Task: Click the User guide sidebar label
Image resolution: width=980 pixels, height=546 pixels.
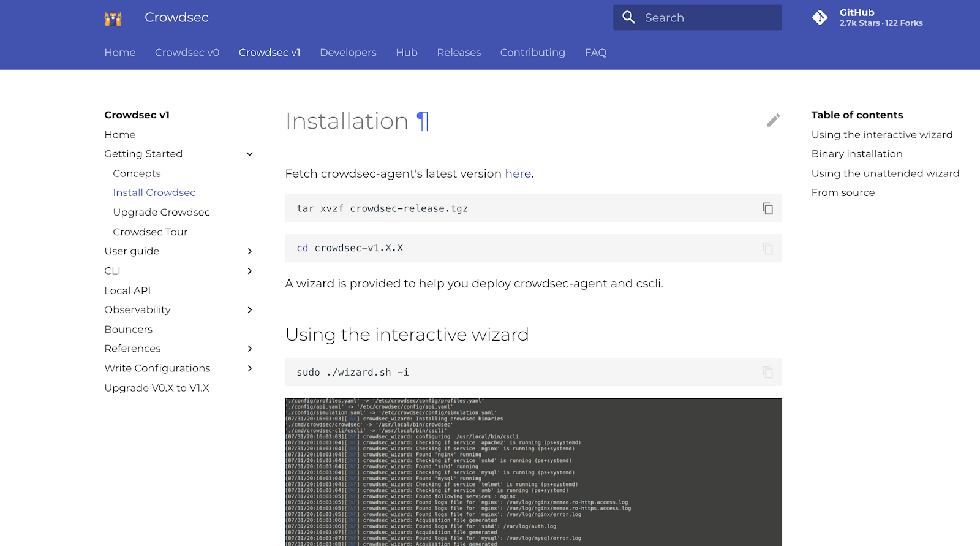Action: pos(132,251)
